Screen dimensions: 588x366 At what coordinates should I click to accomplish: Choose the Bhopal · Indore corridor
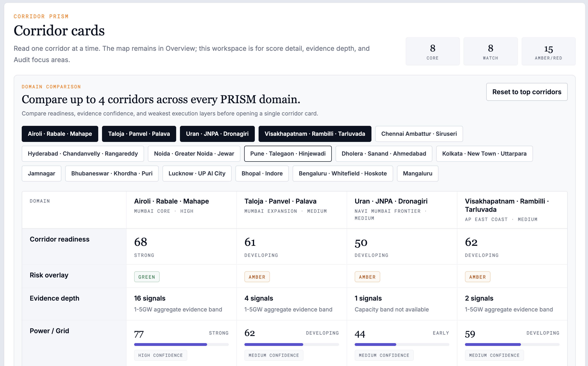(x=262, y=174)
